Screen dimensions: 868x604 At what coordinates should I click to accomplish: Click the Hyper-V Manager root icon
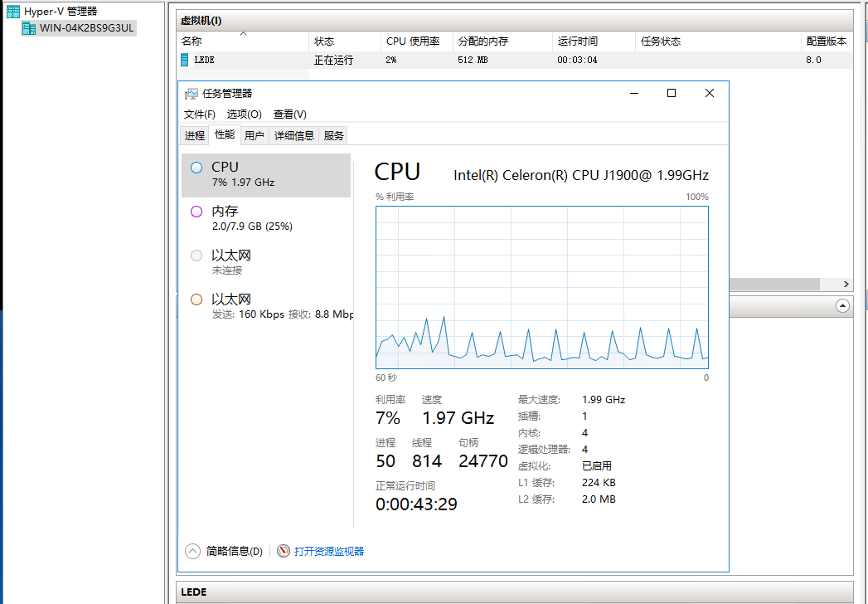tap(13, 11)
